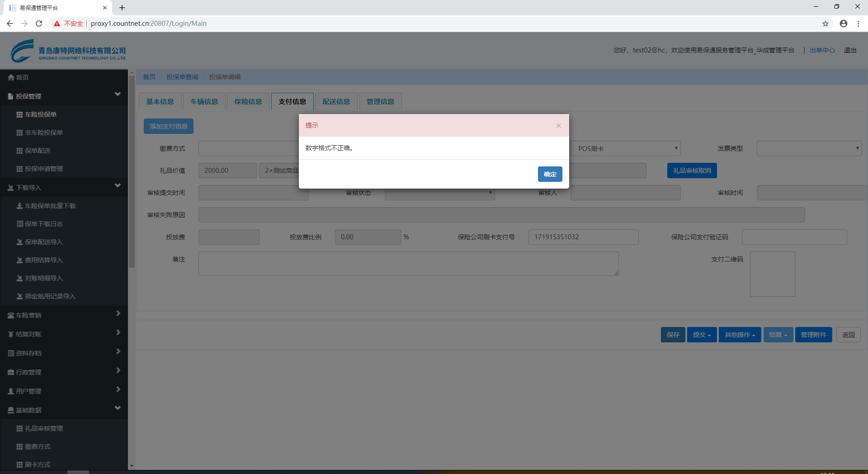This screenshot has width=868, height=474.
Task: Click the 非车险投保单 grid icon
Action: click(19, 133)
